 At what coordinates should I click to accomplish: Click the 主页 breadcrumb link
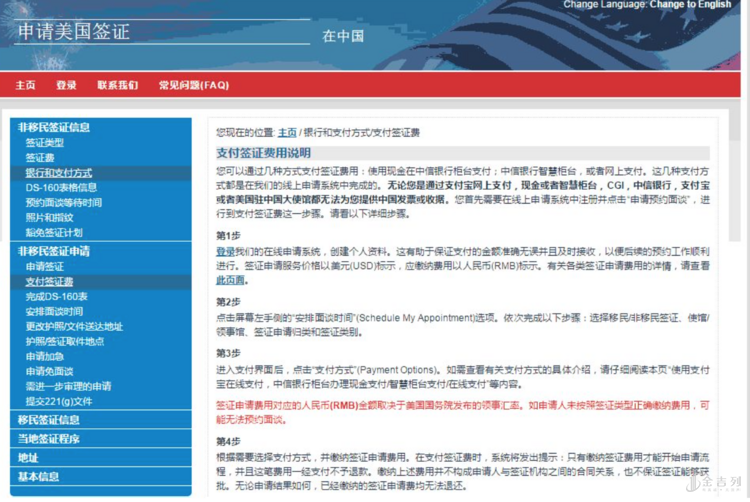(x=287, y=132)
